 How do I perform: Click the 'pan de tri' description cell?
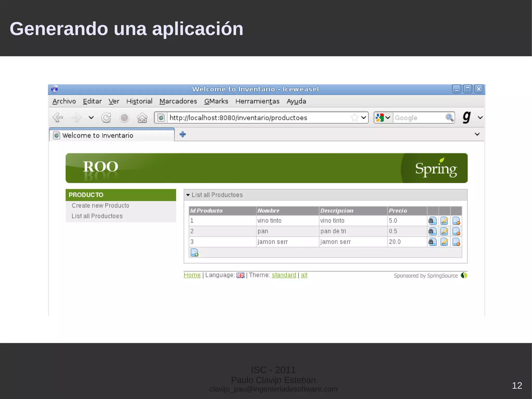coord(353,231)
